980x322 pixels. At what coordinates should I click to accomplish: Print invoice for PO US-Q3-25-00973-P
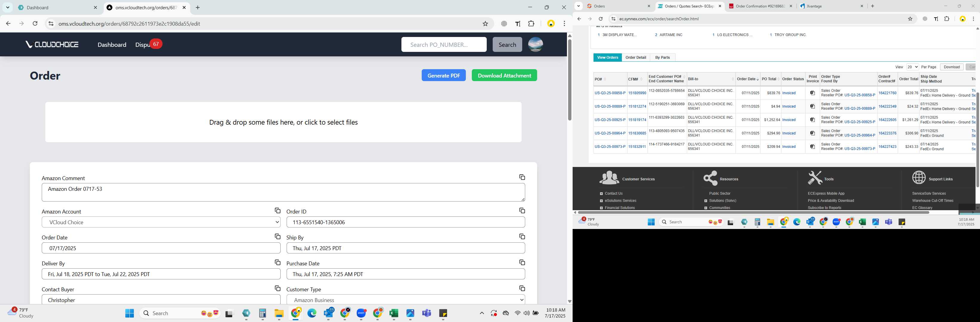pyautogui.click(x=812, y=146)
